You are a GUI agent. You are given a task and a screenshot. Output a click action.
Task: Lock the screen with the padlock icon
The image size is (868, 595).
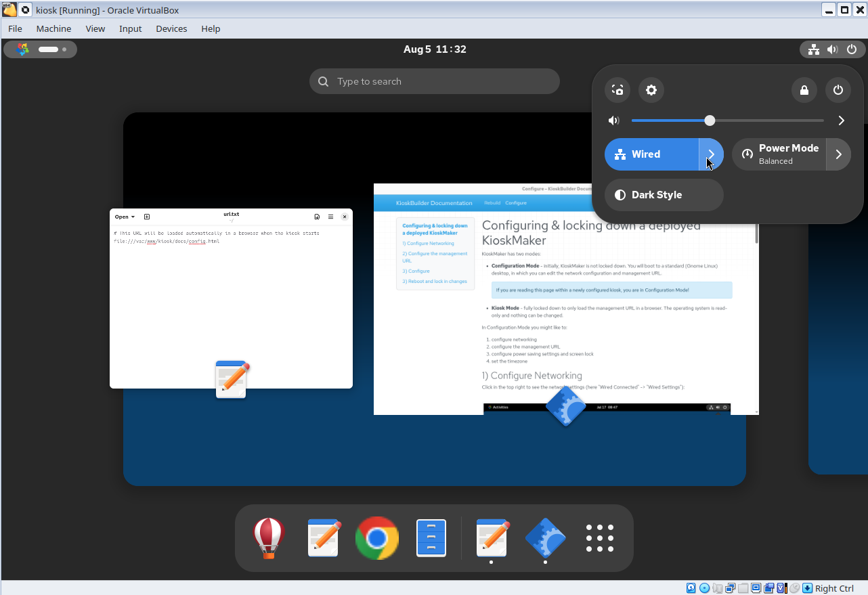pos(804,90)
